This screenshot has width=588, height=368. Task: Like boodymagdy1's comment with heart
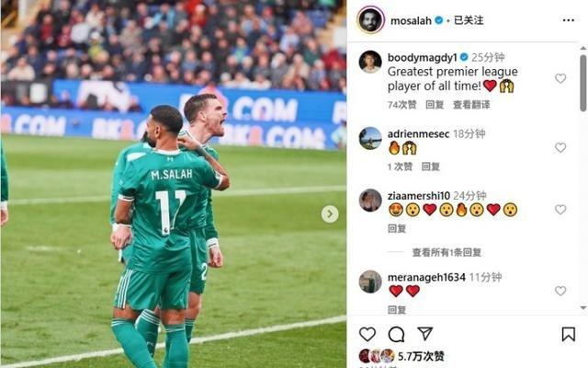pyautogui.click(x=560, y=78)
